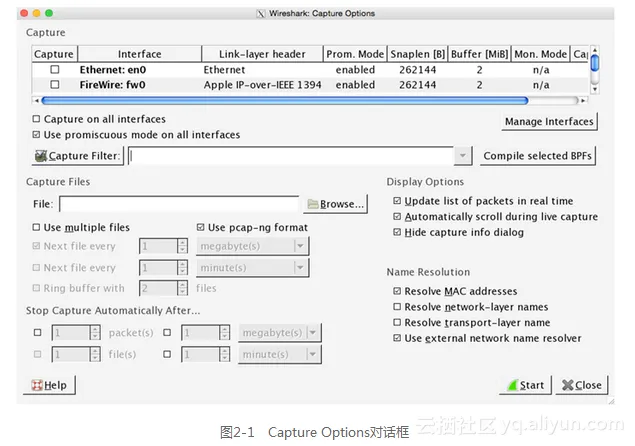Enable Resolve network-layer names

click(397, 307)
